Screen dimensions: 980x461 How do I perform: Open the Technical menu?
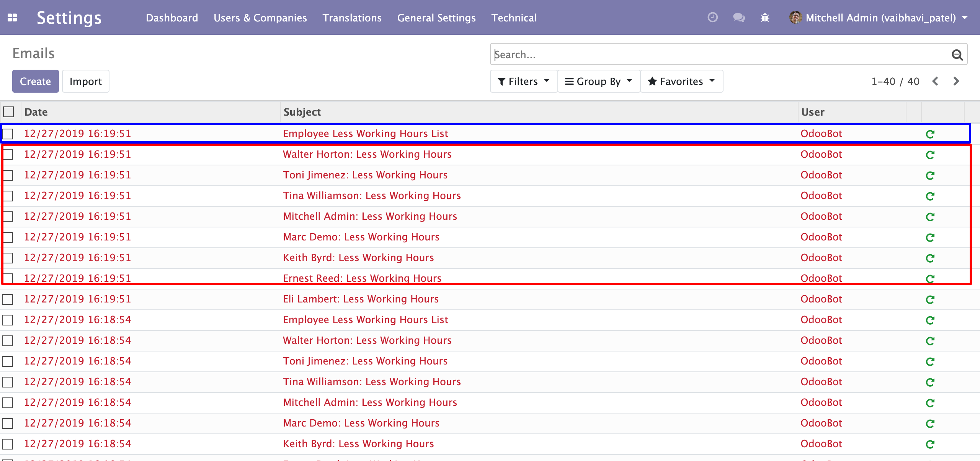(514, 18)
